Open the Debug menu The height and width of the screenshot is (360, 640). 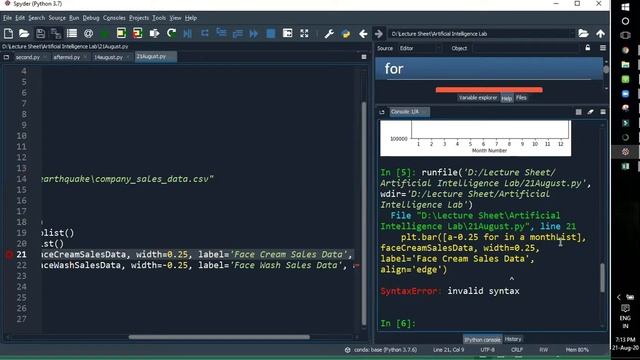click(91, 18)
